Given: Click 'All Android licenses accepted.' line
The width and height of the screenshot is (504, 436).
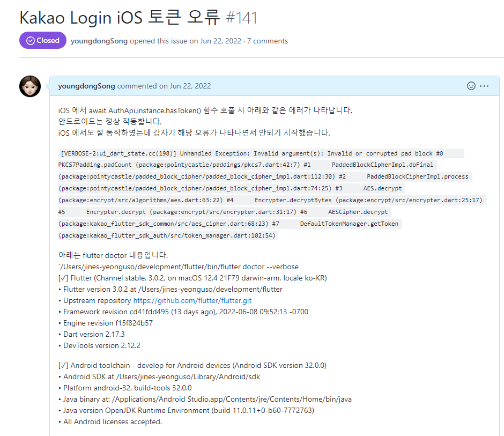Looking at the screenshot, I should pyautogui.click(x=110, y=422).
